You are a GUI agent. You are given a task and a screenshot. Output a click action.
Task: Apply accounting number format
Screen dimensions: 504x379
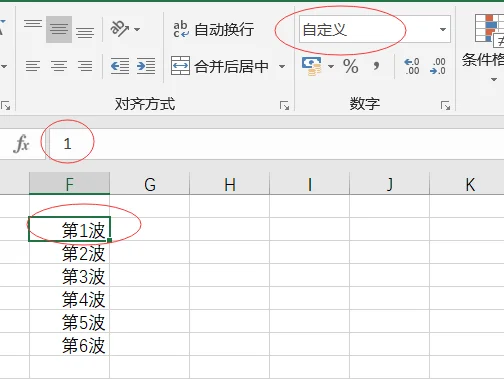point(311,66)
